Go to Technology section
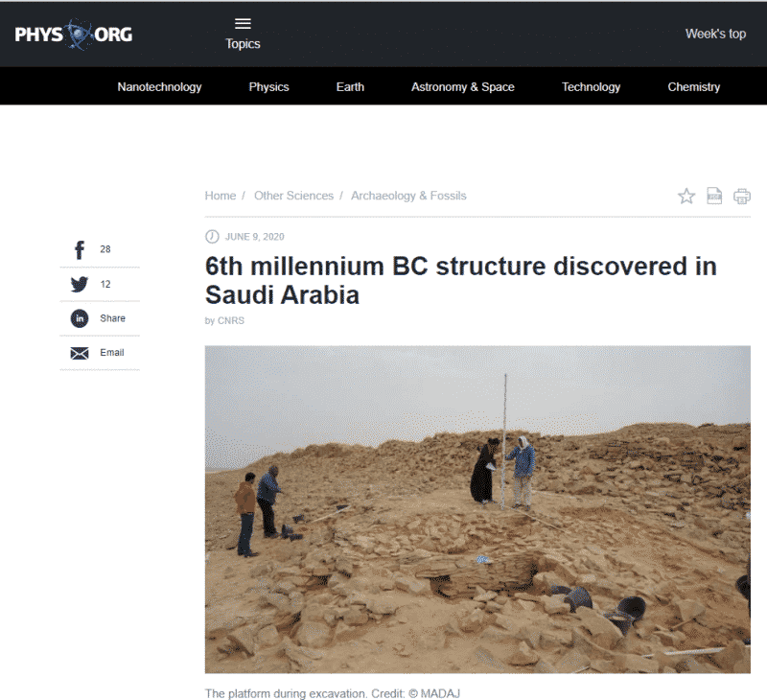The image size is (767, 700). [591, 86]
